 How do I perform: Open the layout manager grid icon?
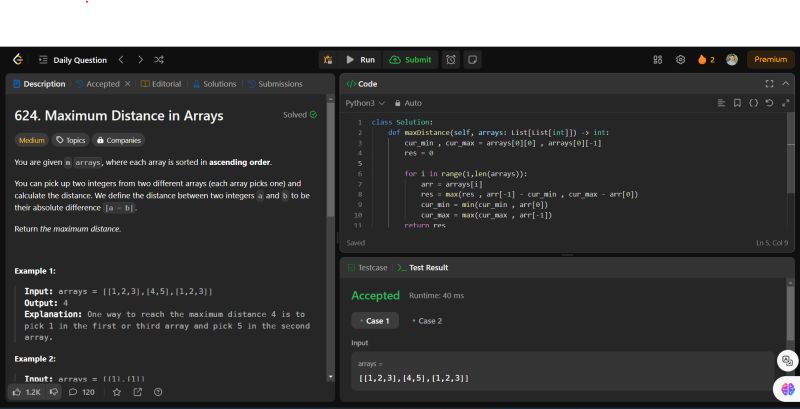(658, 60)
